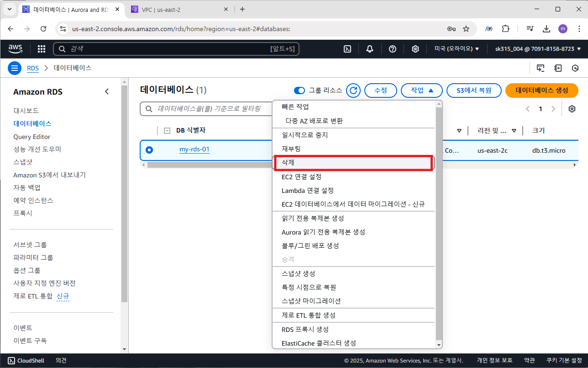
Task: Click the AWS logo home icon
Action: (16, 49)
